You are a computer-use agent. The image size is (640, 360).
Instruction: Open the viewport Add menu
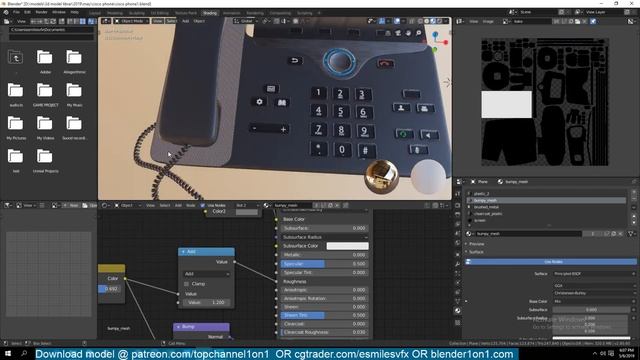click(185, 21)
